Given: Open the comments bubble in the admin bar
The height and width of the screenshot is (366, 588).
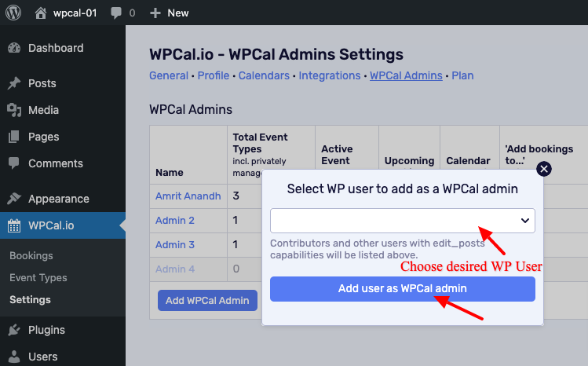Looking at the screenshot, I should pos(116,13).
